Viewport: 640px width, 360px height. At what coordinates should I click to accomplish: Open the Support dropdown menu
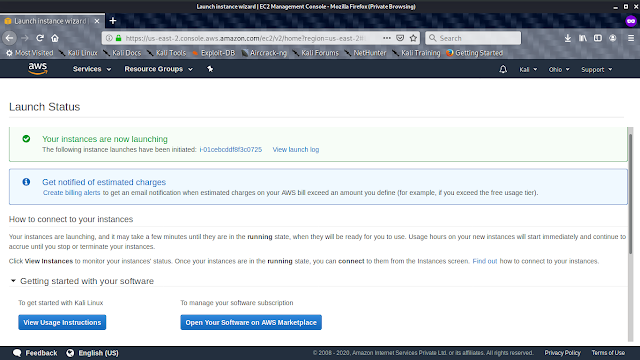597,69
